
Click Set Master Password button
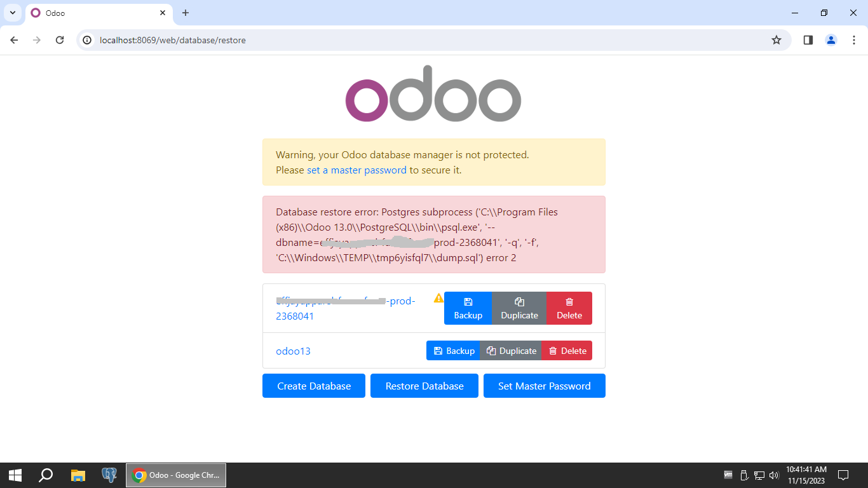[545, 386]
